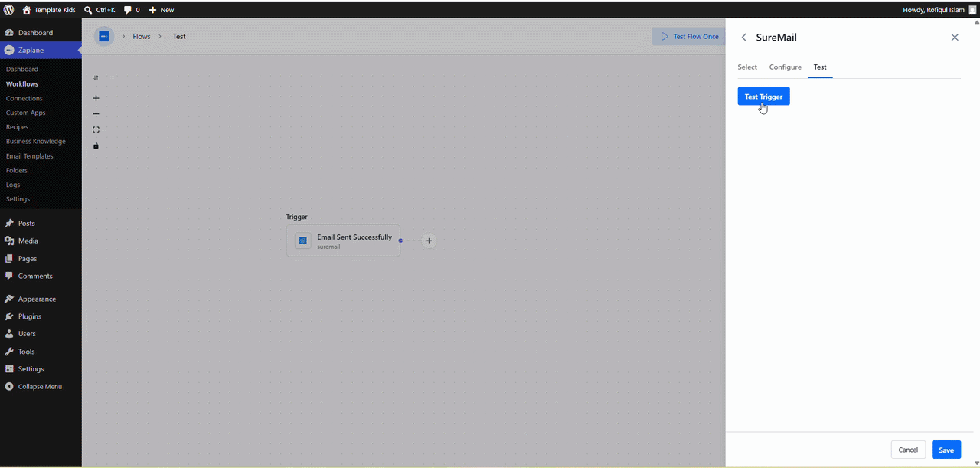Switch to the Configure tab
The image size is (980, 468).
786,67
